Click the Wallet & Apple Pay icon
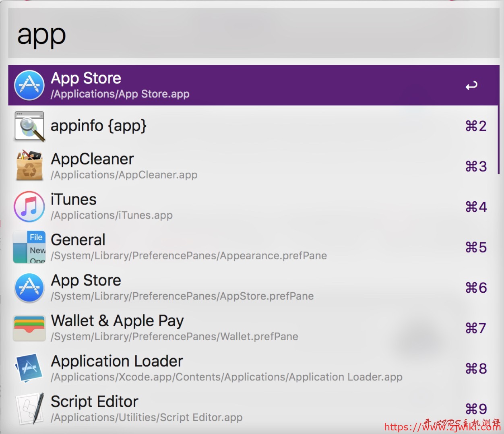 29,328
